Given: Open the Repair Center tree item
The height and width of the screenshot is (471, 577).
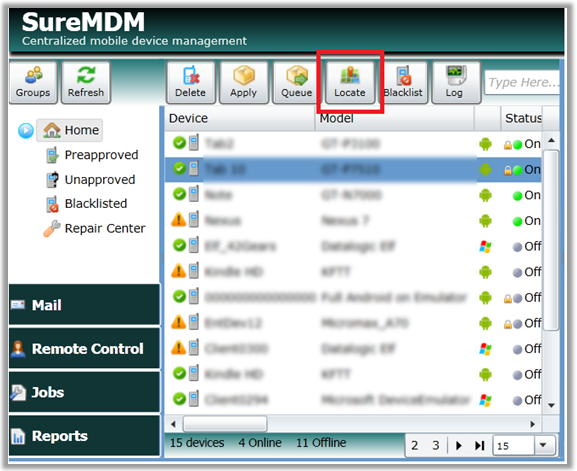Looking at the screenshot, I should pos(95,229).
